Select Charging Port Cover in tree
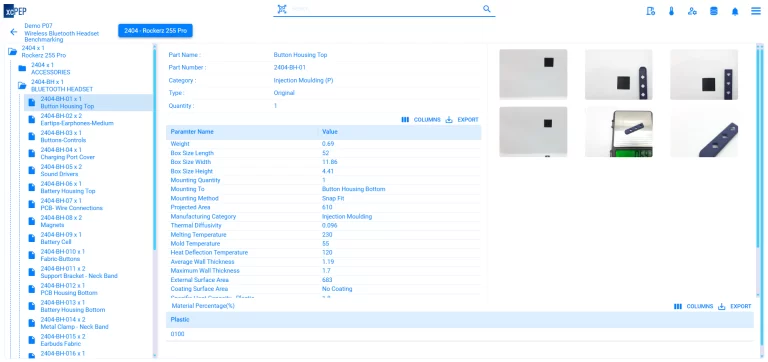 click(68, 154)
